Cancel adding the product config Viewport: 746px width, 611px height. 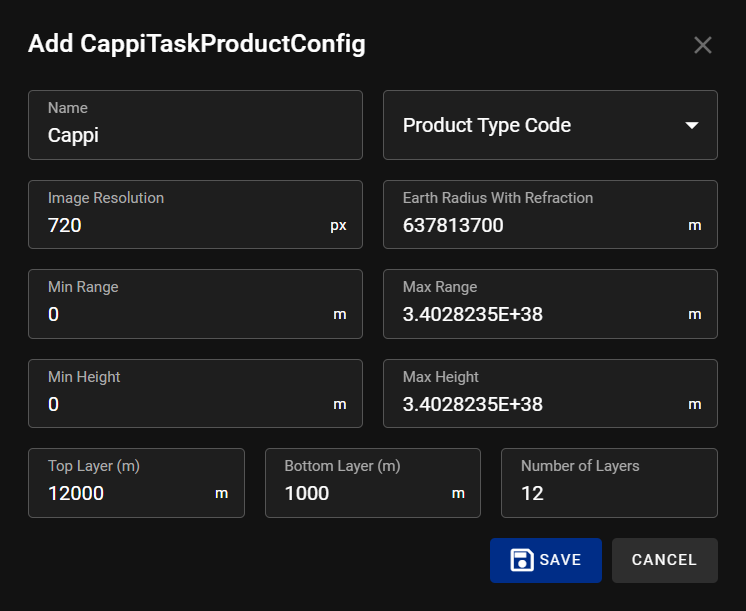(x=664, y=560)
